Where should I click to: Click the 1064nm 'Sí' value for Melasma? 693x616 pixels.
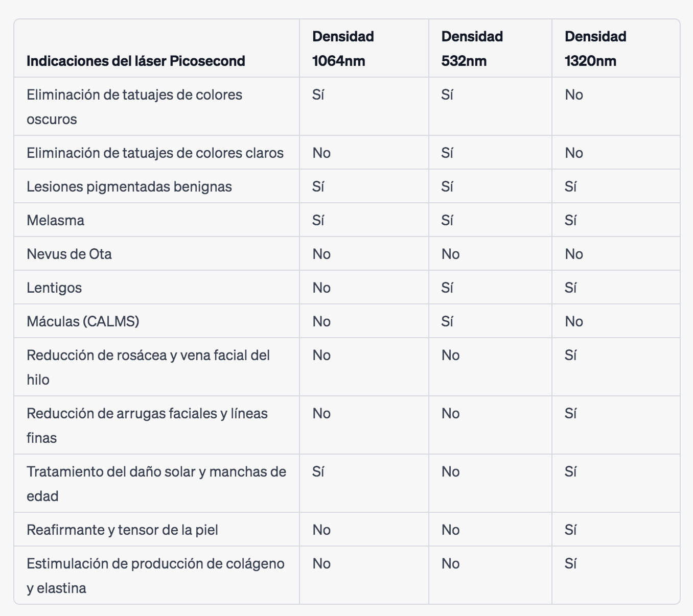coord(318,220)
